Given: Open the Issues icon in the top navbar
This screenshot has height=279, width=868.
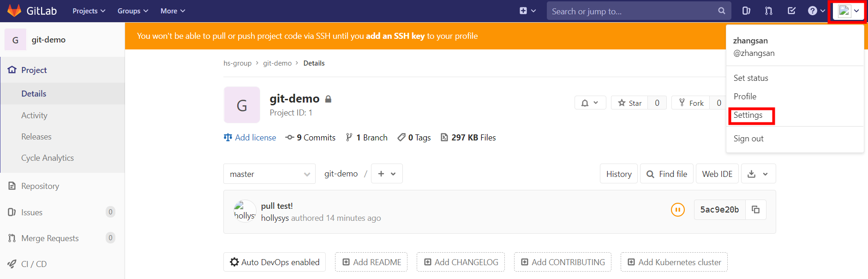Looking at the screenshot, I should (746, 11).
